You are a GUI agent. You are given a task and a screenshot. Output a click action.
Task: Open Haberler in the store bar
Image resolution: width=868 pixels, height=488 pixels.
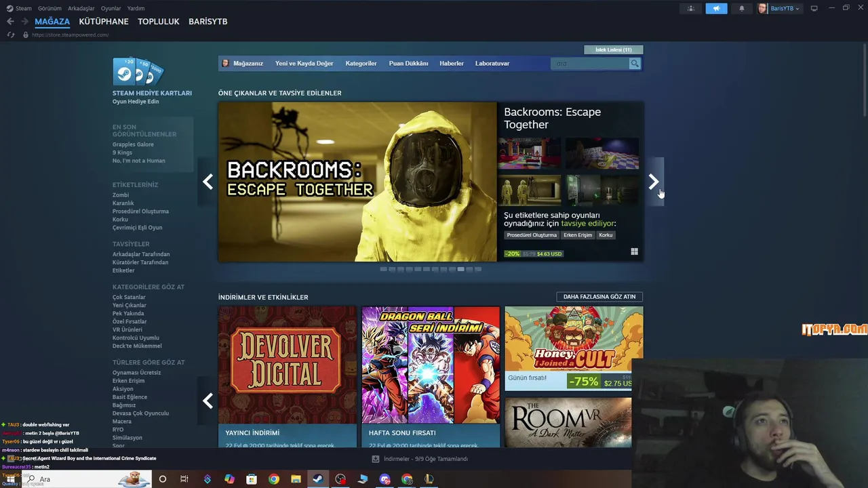(452, 64)
